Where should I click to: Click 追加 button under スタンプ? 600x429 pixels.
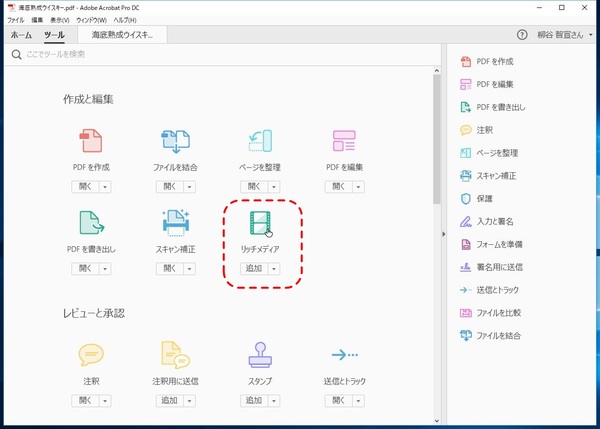click(254, 401)
